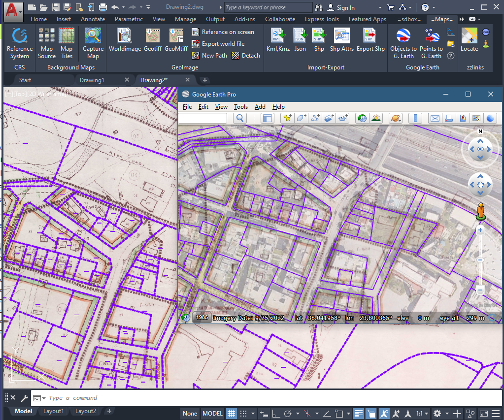Click Add Polygon icon in Google Earth
Viewport: 504px width, 420px height.
click(301, 118)
